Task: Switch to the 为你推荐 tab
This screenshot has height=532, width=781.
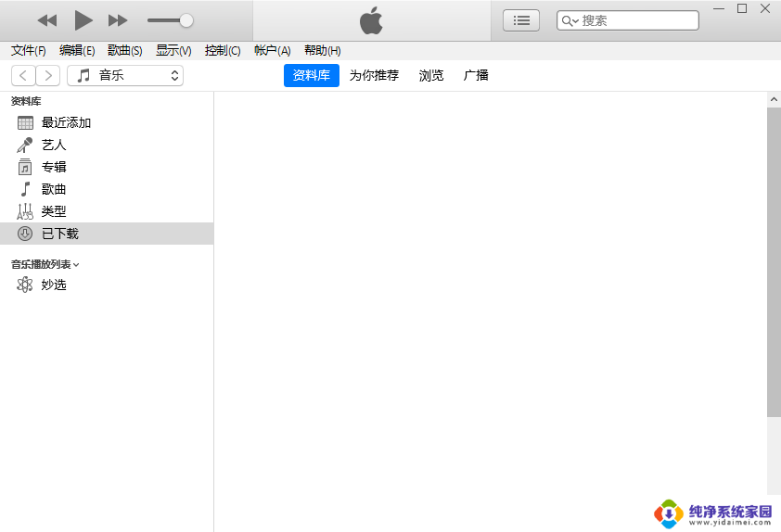Action: (374, 75)
